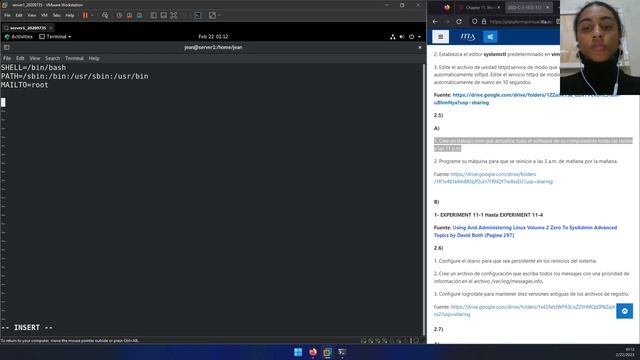Viewport: 640px width, 360px height.
Task: Click the SHELL=/bin/bash line in the editor
Action: click(x=33, y=68)
